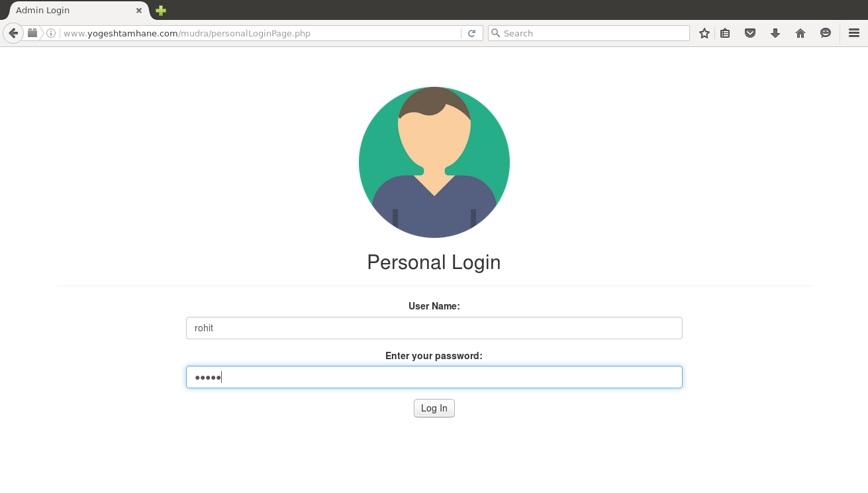The image size is (868, 493).
Task: Open a new tab with the plus icon
Action: 161,11
